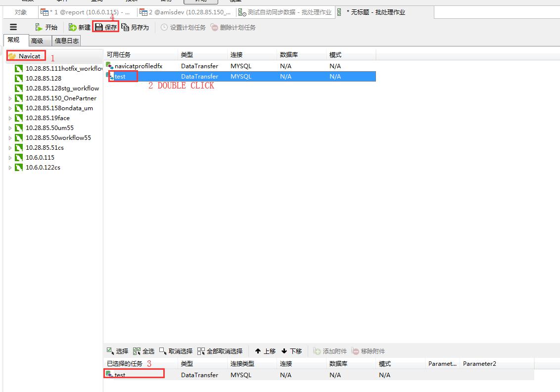The height and width of the screenshot is (392, 560).
Task: Click the Deselect All (全部取消选择) icon
Action: pyautogui.click(x=201, y=351)
